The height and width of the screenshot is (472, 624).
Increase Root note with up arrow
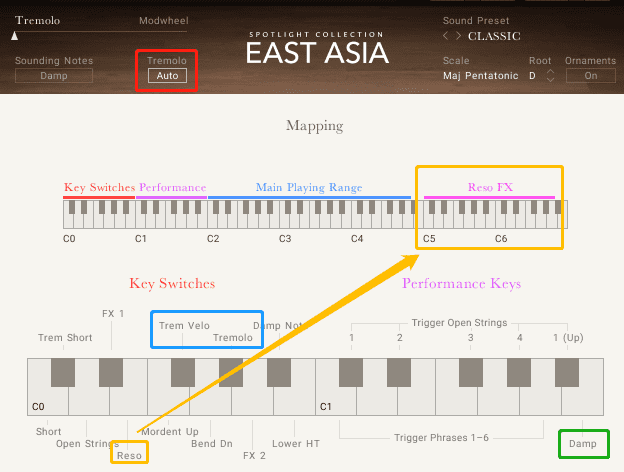pos(550,72)
